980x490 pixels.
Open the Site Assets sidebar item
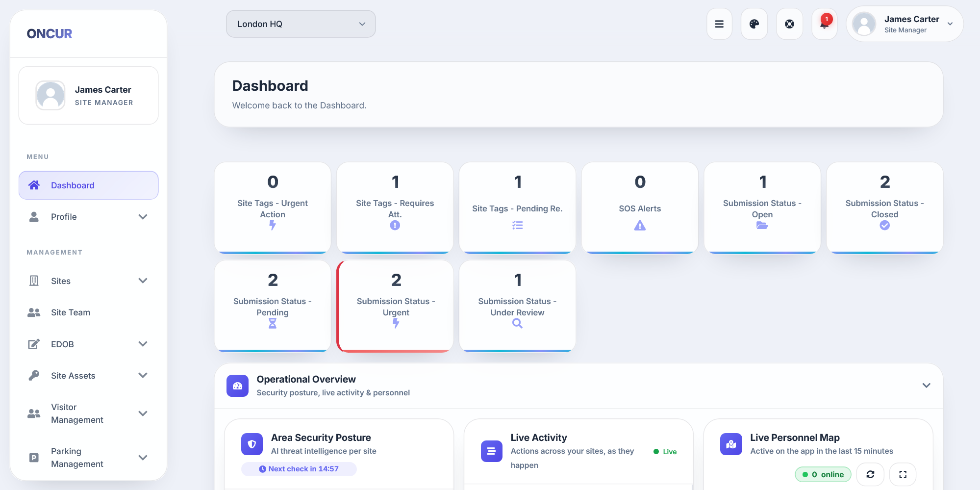tap(88, 376)
